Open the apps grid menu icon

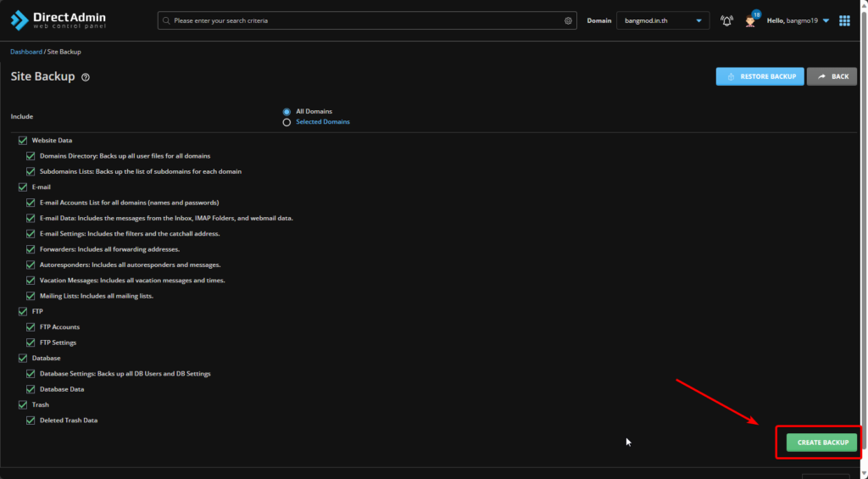844,20
